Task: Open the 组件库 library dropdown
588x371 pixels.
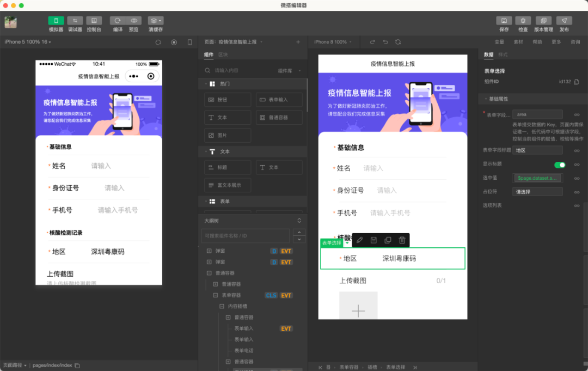Action: pyautogui.click(x=289, y=70)
